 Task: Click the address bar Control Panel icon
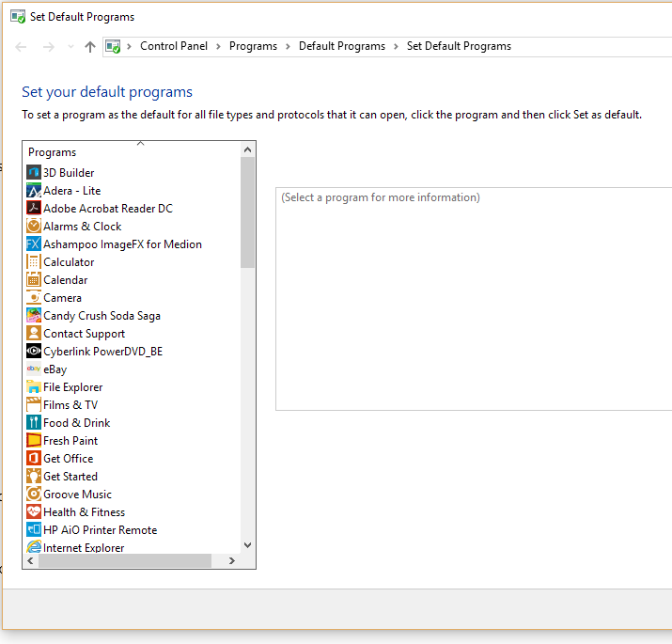point(113,46)
